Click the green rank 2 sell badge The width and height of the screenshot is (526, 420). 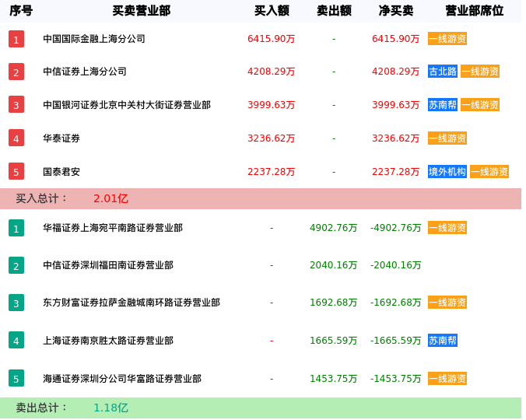point(16,265)
